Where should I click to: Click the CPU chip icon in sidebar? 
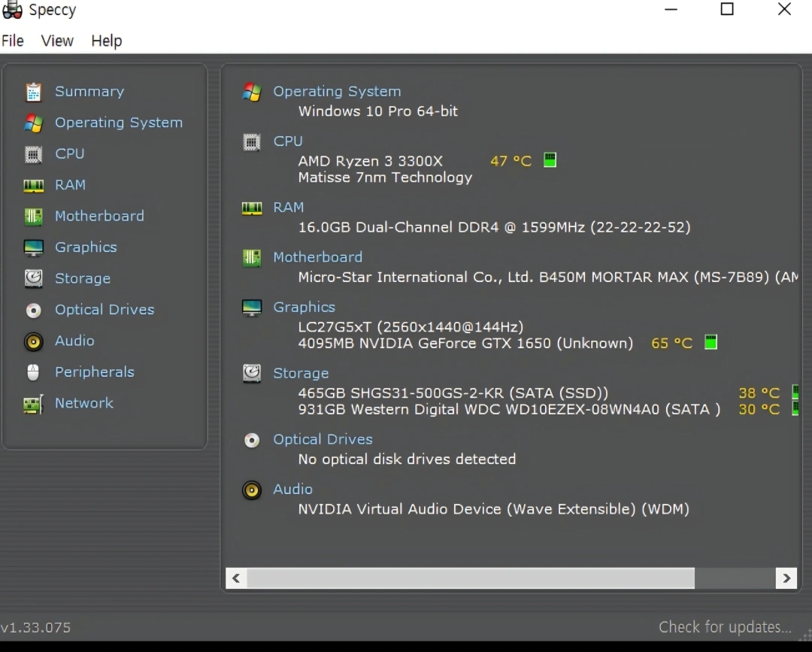34,154
